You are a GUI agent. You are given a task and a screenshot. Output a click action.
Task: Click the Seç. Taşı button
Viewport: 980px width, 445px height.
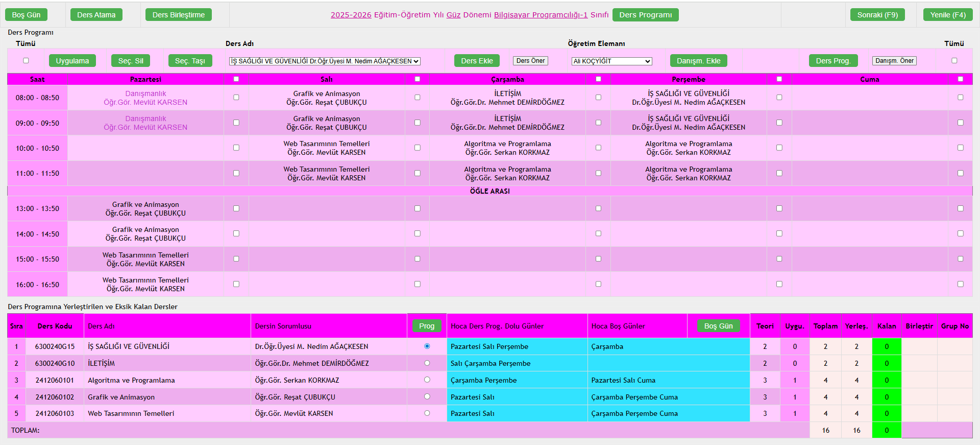190,61
